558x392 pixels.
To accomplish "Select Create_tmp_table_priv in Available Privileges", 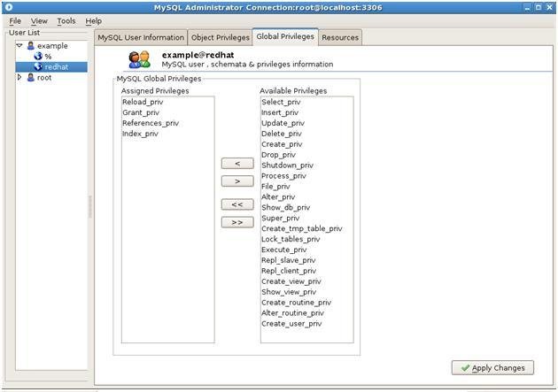I will pyautogui.click(x=302, y=229).
